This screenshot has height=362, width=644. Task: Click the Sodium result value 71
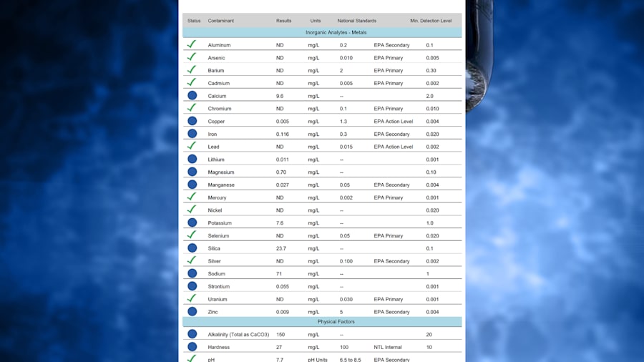[x=279, y=274]
